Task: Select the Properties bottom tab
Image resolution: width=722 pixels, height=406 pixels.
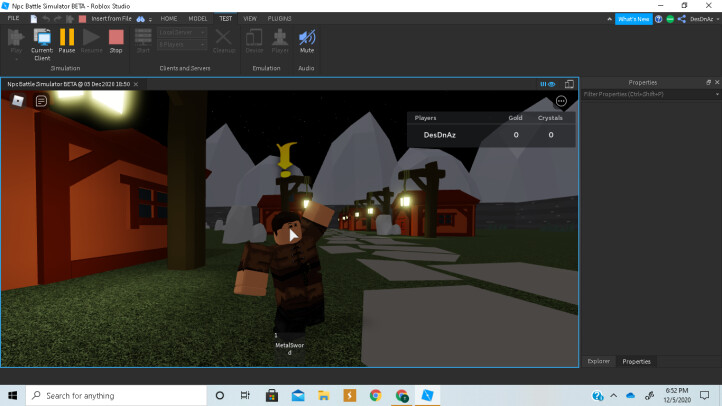Action: 636,361
